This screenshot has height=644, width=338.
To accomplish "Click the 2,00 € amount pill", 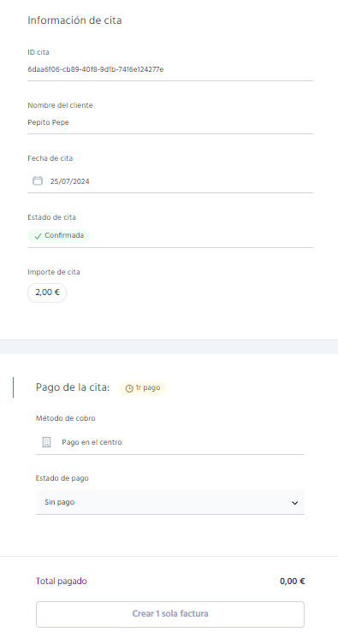I will (47, 292).
